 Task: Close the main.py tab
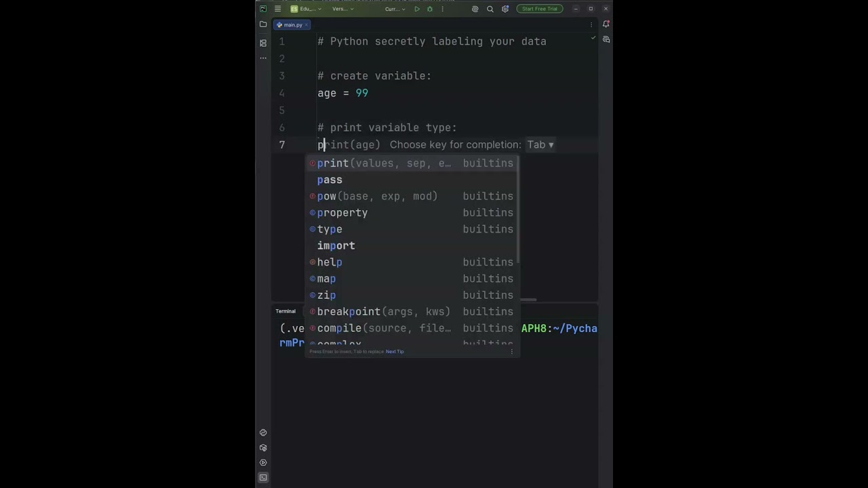click(x=307, y=25)
